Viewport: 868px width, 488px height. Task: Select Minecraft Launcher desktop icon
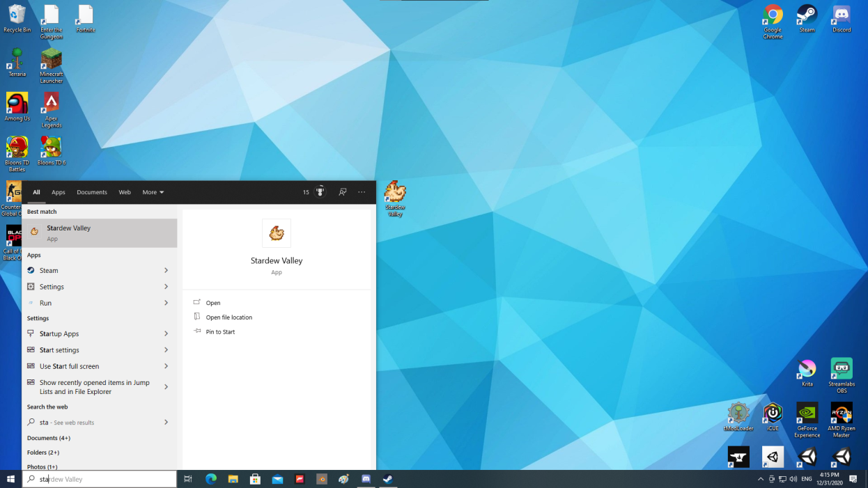point(51,65)
